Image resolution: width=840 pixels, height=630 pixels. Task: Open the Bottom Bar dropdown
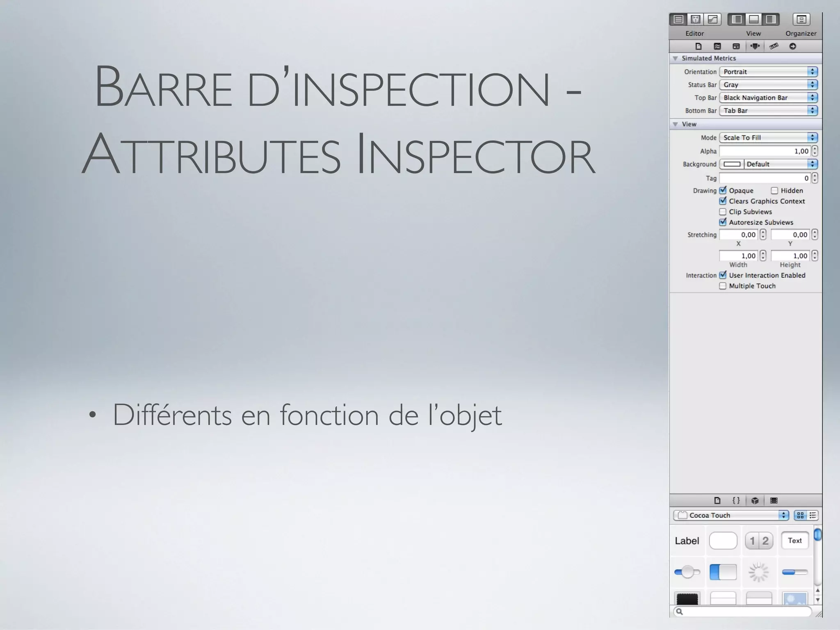pyautogui.click(x=769, y=111)
